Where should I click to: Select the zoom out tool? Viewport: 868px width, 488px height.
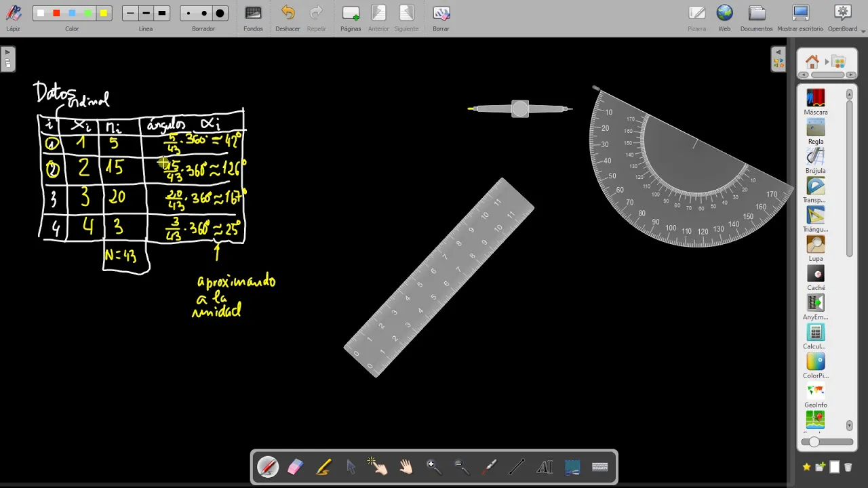(x=461, y=467)
